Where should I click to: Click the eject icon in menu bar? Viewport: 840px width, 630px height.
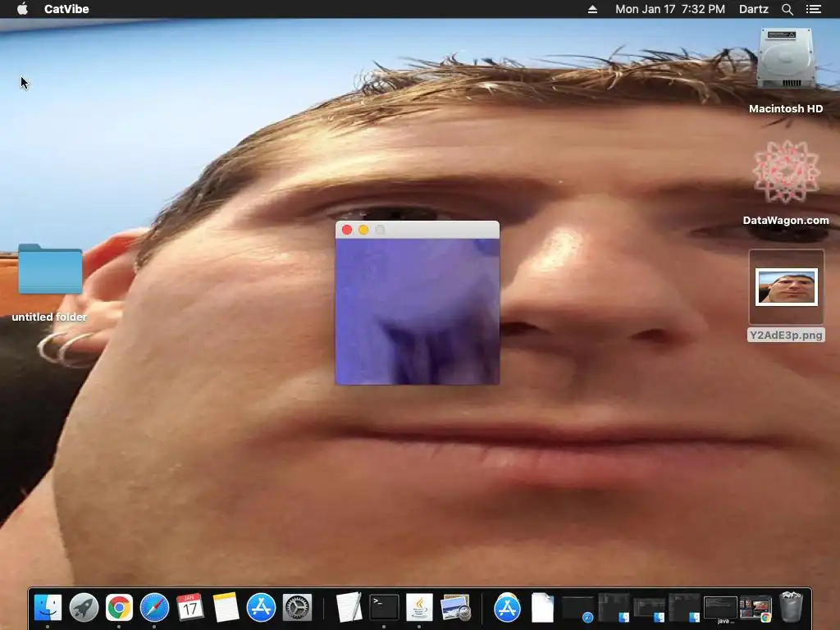[x=592, y=9]
